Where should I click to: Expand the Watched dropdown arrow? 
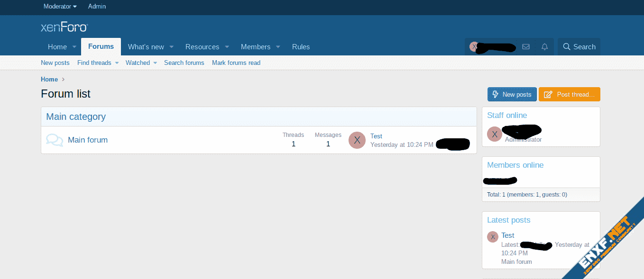click(155, 63)
